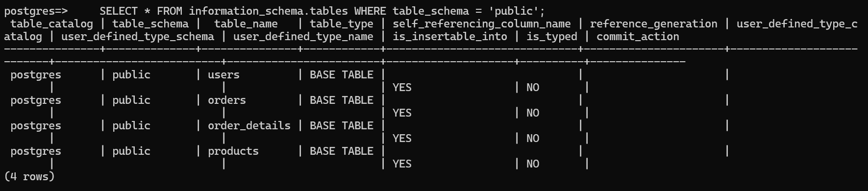
Task: Click the (4 rows) result summary
Action: click(29, 176)
